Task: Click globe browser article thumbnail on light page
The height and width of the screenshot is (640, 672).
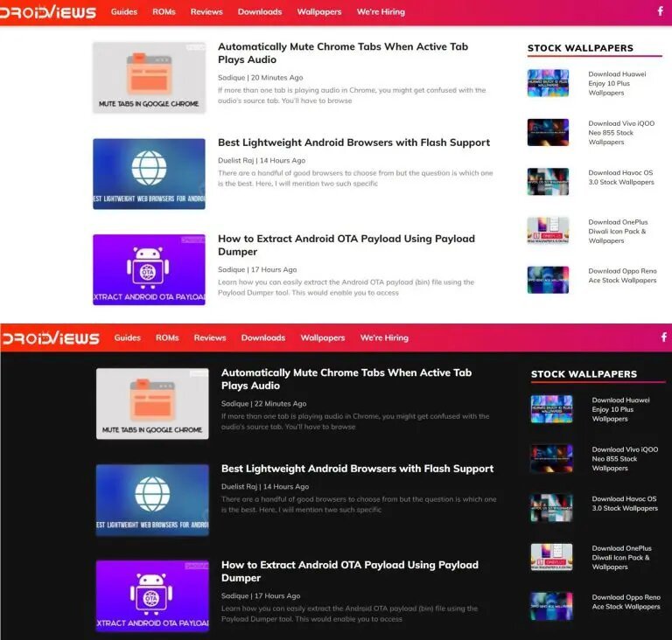Action: point(149,173)
